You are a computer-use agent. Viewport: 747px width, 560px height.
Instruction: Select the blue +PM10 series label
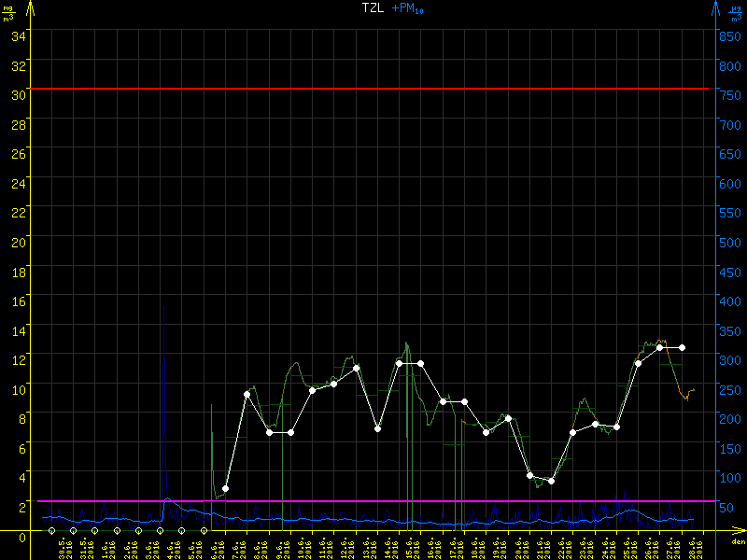pos(410,8)
